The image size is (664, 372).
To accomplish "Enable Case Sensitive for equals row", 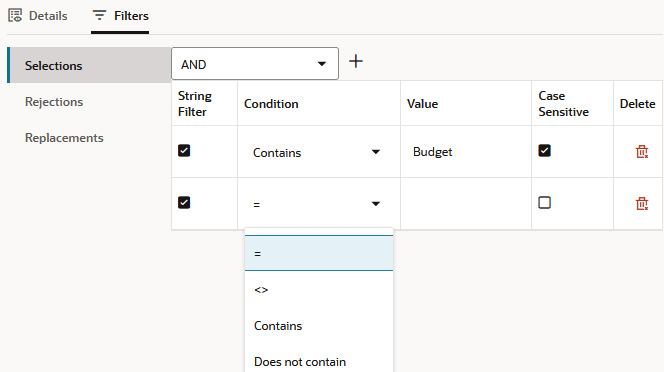I will [x=544, y=203].
